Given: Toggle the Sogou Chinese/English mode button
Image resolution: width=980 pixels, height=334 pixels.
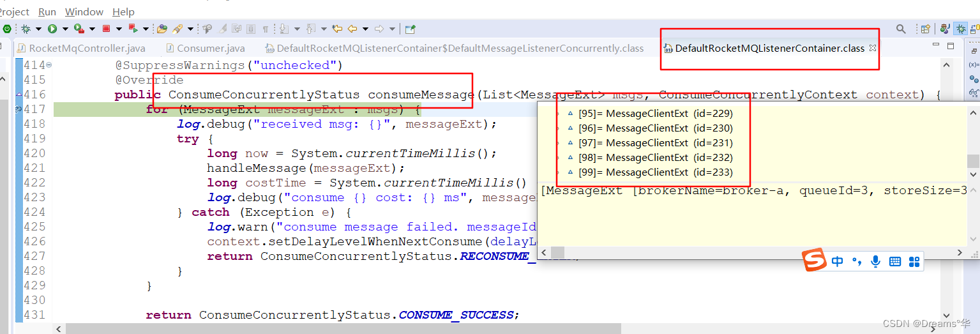Looking at the screenshot, I should pyautogui.click(x=838, y=261).
